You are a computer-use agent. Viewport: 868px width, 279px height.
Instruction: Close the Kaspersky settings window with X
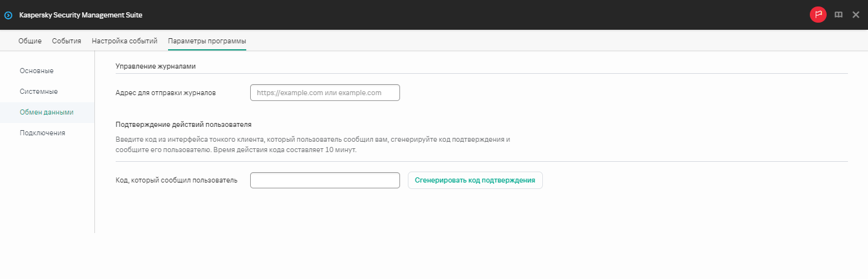tap(856, 15)
